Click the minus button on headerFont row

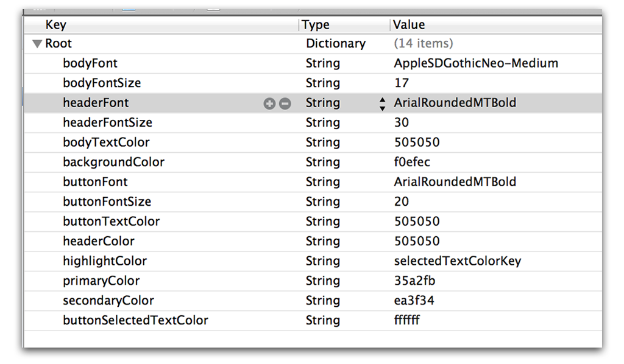[285, 103]
